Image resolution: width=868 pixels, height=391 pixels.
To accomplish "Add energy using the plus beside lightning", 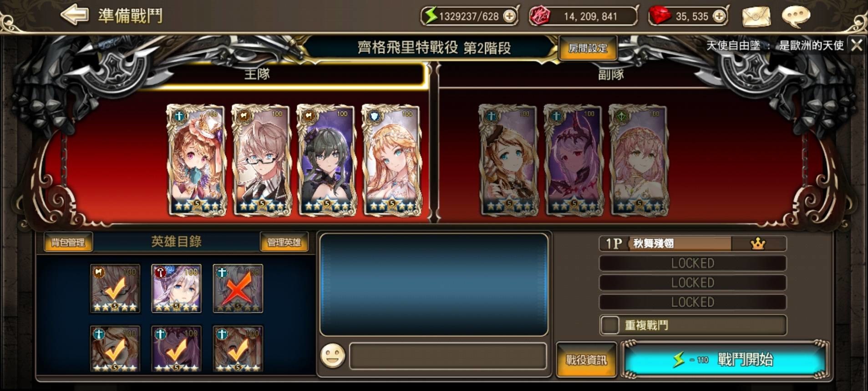I will (x=510, y=16).
